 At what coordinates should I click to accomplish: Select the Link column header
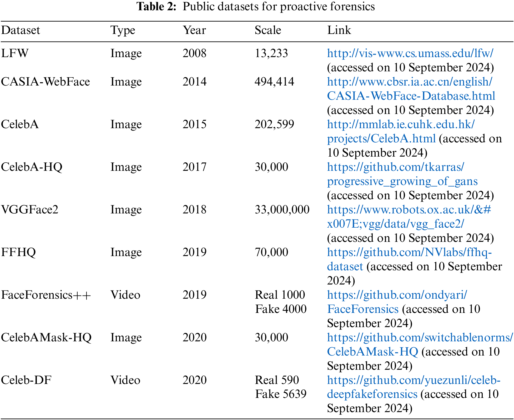pyautogui.click(x=338, y=30)
